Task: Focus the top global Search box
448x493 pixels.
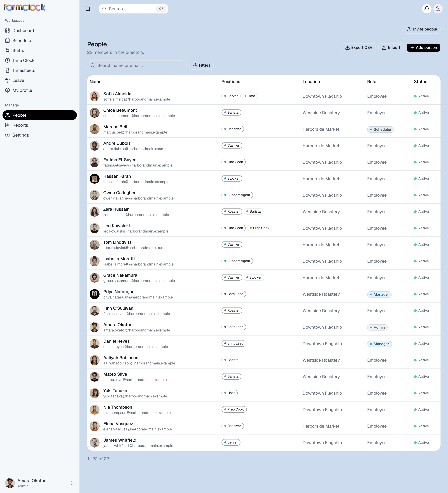Action: pos(133,9)
